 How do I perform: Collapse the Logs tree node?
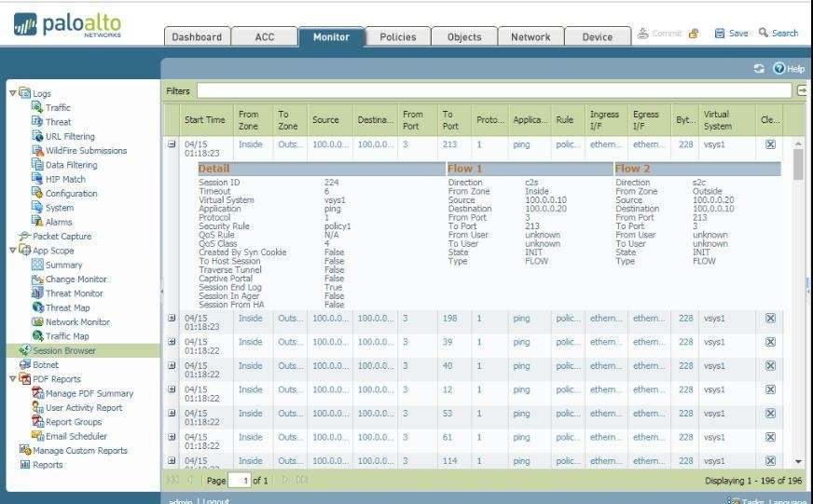[x=12, y=93]
